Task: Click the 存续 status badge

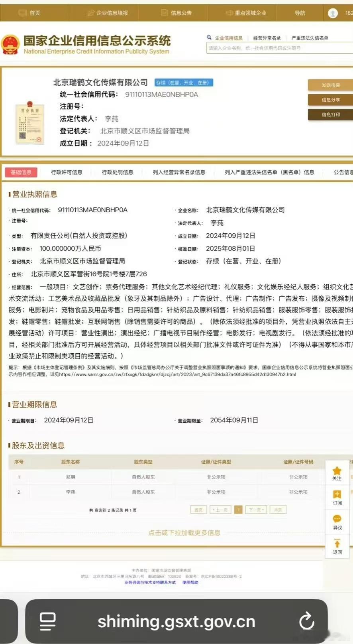Action: pyautogui.click(x=184, y=83)
